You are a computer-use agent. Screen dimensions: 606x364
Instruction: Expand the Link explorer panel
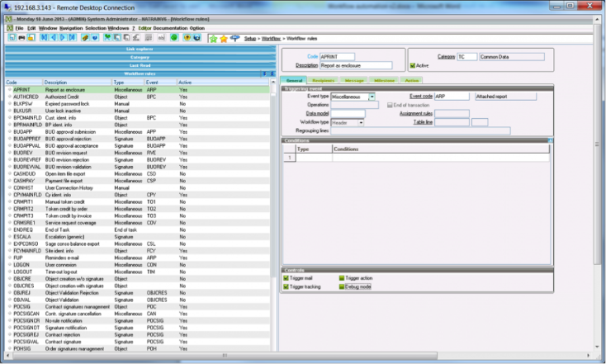[139, 50]
